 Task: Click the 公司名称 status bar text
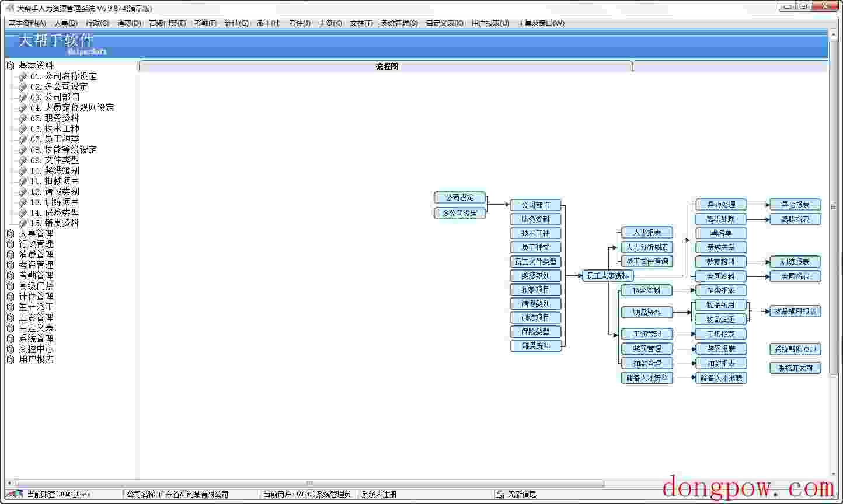coord(178,495)
